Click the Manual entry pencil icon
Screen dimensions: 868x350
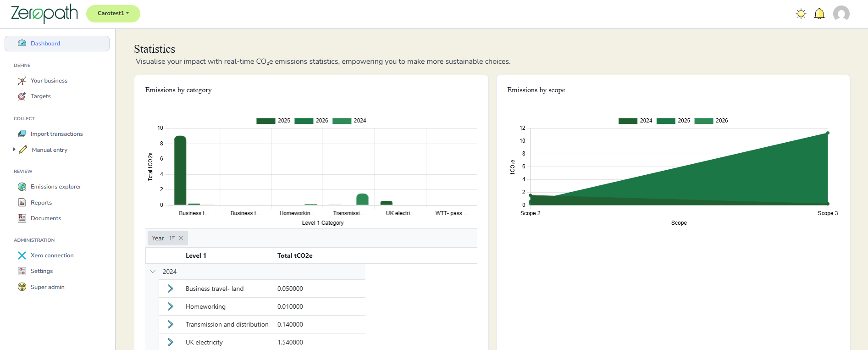tap(23, 150)
